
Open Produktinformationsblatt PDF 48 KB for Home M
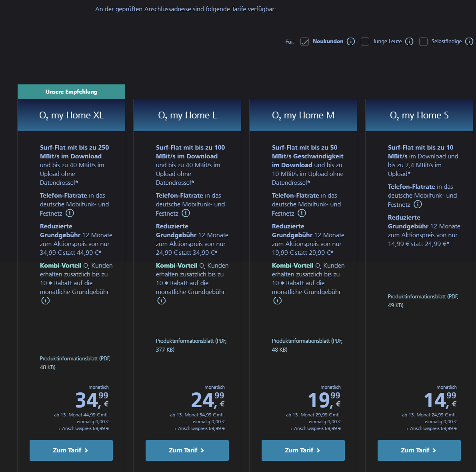(x=307, y=345)
